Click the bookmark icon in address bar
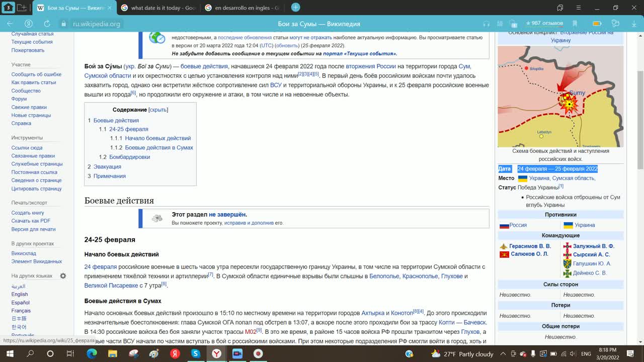 coord(576,24)
